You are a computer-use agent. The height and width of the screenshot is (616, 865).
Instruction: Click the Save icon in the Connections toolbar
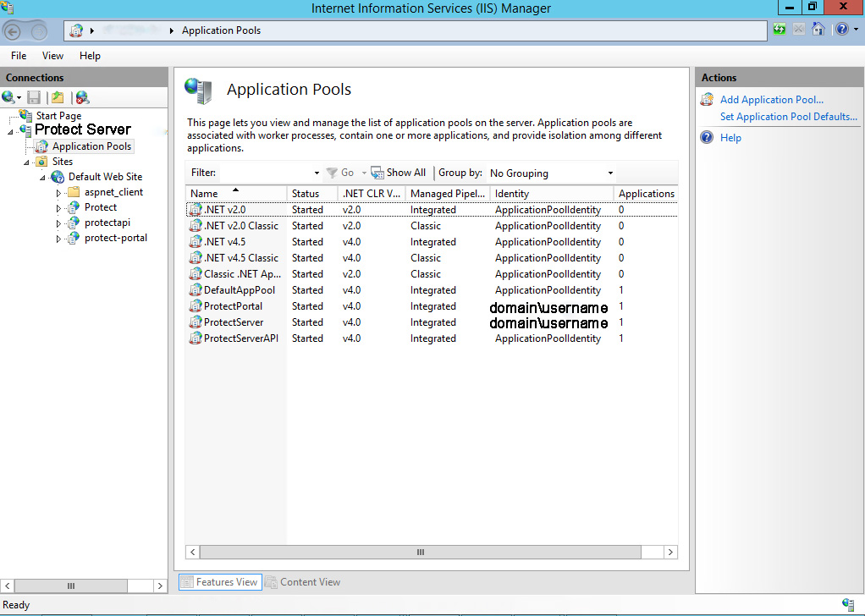34,97
